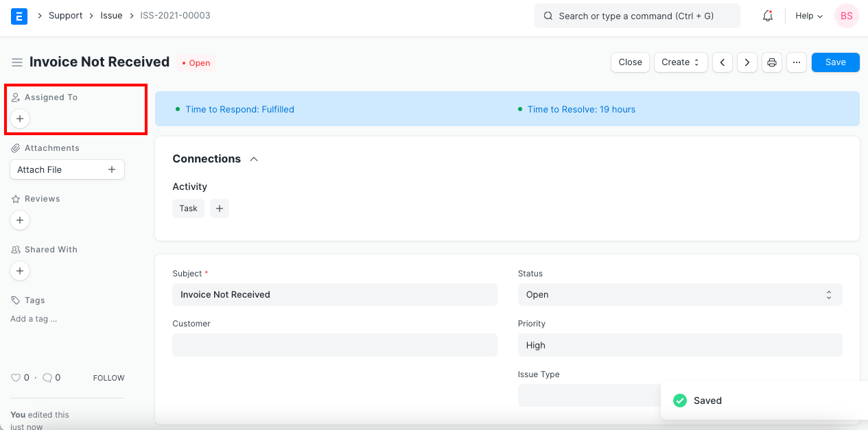Add a new activity beside Task button
This screenshot has width=868, height=430.
(x=220, y=208)
